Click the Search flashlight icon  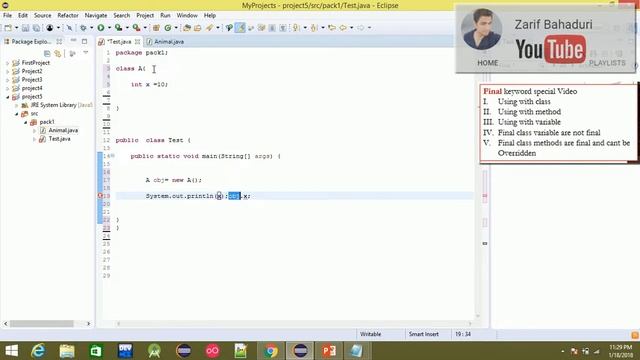tap(209, 28)
